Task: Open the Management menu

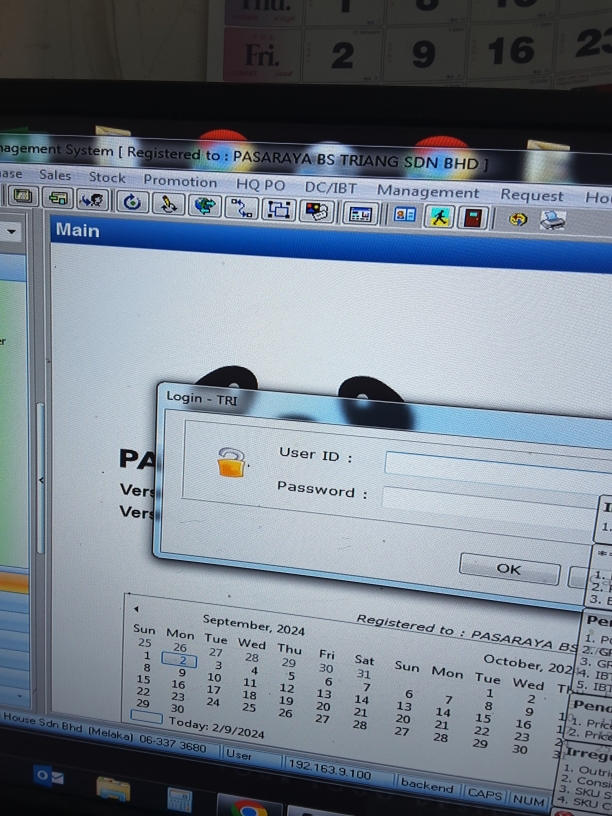Action: coord(428,192)
